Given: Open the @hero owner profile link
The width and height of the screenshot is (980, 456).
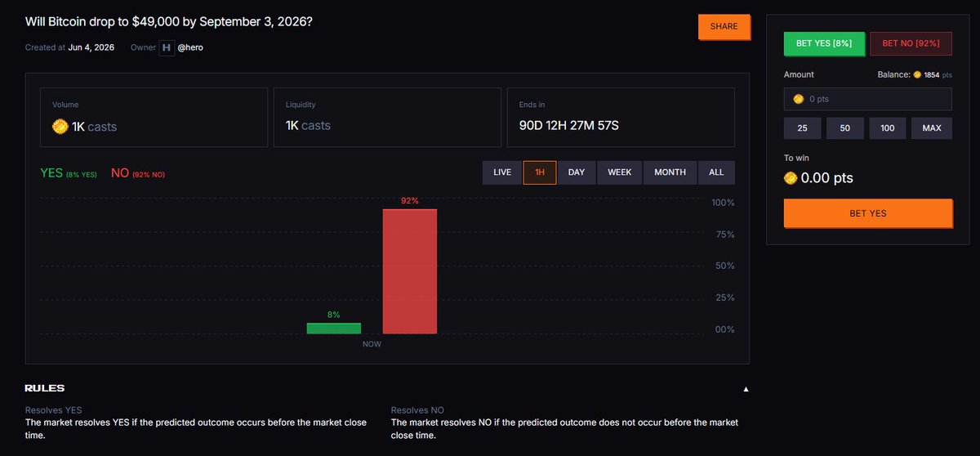Looking at the screenshot, I should pos(190,47).
